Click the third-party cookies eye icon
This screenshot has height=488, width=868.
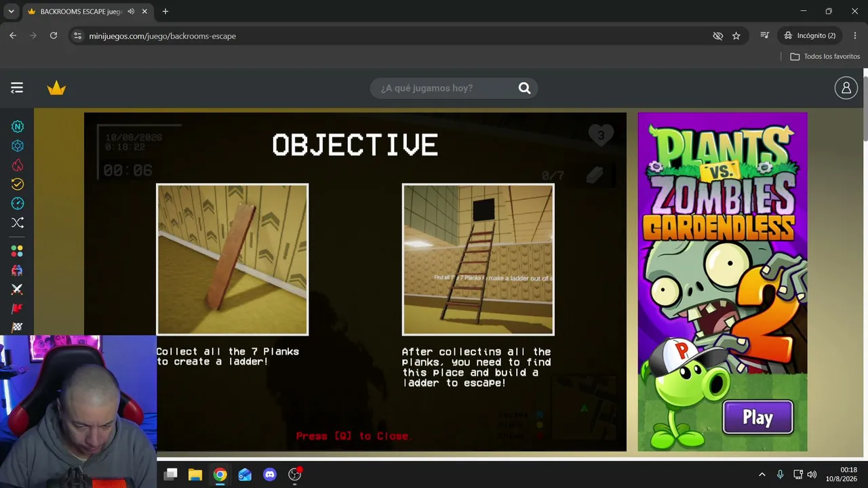coord(718,36)
